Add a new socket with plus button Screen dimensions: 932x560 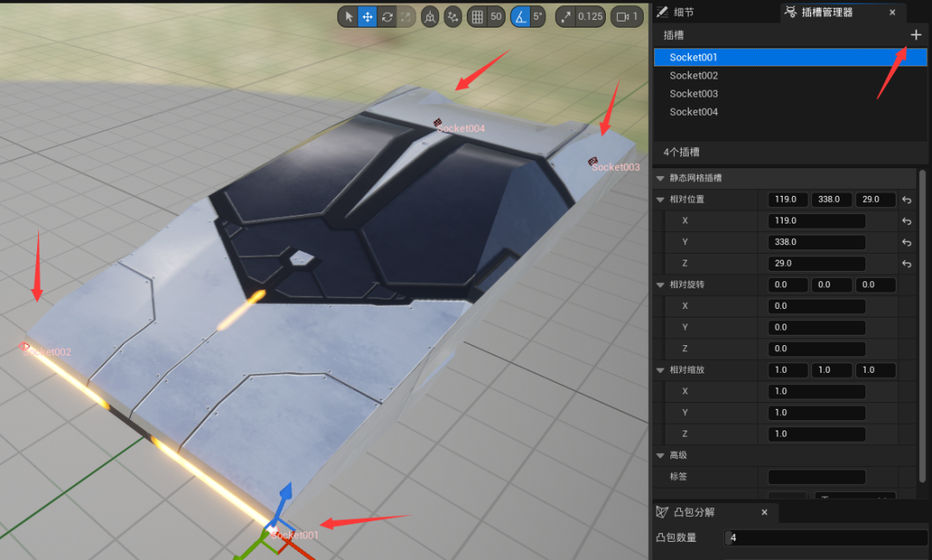[916, 35]
